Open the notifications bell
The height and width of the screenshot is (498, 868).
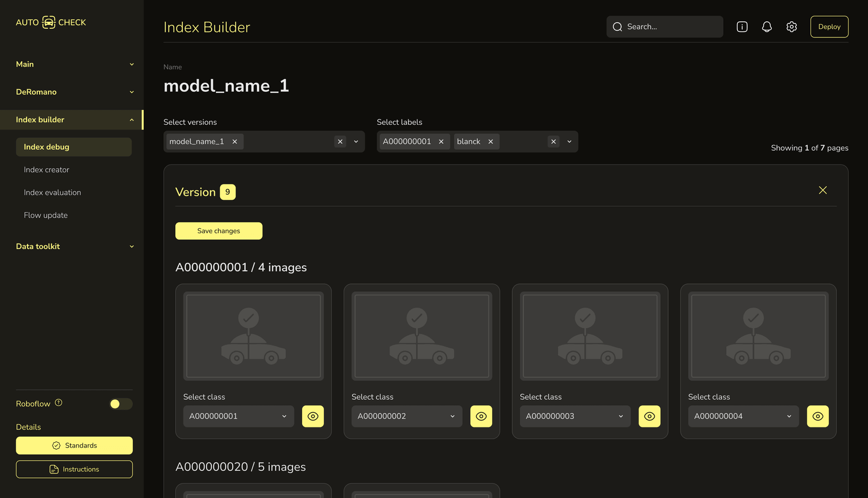click(x=767, y=27)
